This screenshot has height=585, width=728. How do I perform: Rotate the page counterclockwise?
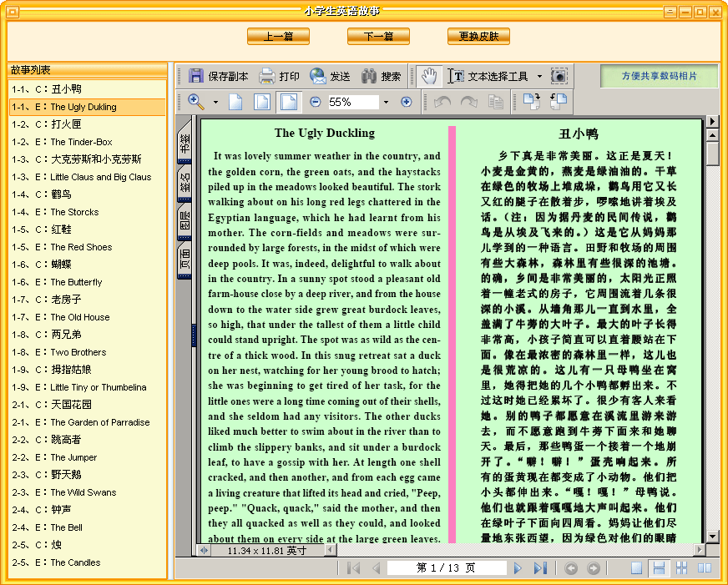[x=559, y=102]
